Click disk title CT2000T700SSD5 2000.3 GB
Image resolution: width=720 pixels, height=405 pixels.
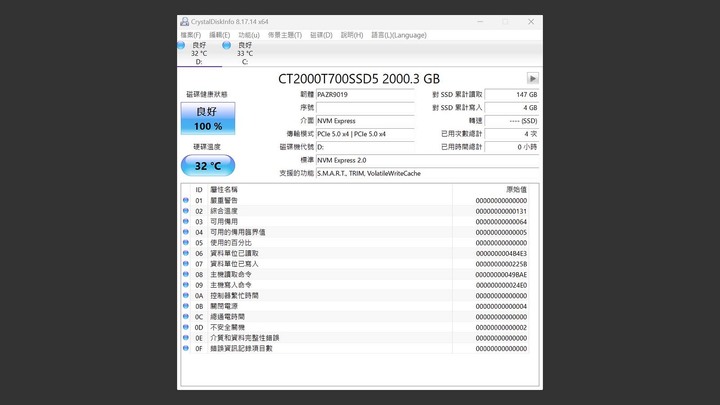pos(359,79)
